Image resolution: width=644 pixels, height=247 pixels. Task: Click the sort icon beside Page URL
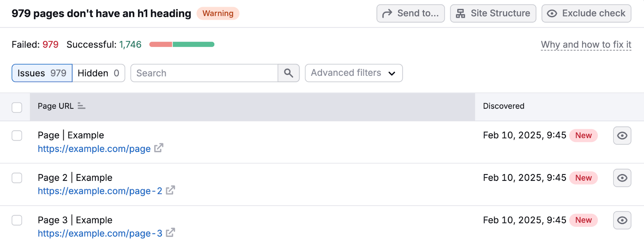coord(81,106)
